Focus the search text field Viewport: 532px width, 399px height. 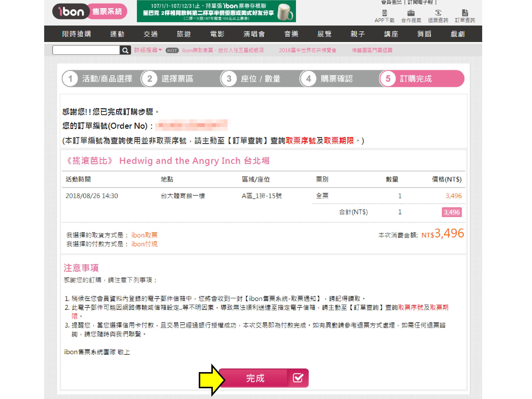coord(86,50)
